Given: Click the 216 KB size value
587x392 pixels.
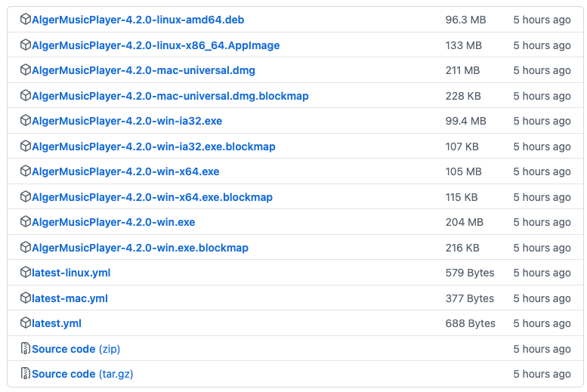Looking at the screenshot, I should pos(462,248).
